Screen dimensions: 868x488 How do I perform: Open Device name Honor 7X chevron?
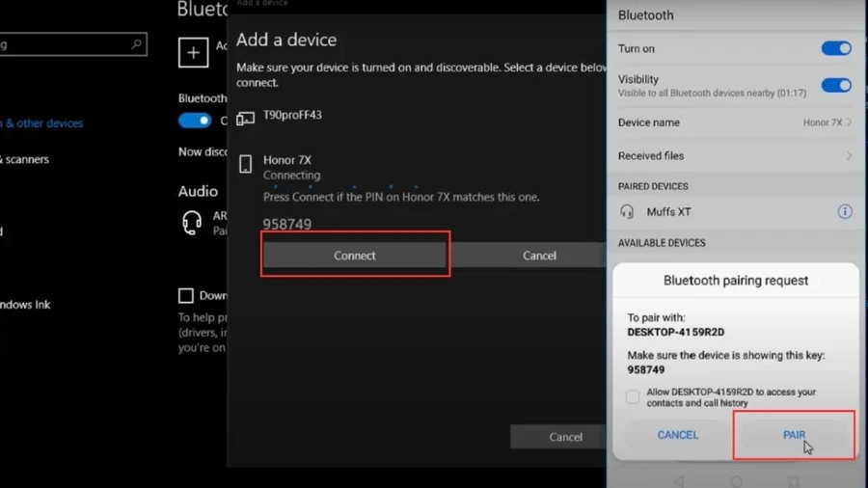849,122
